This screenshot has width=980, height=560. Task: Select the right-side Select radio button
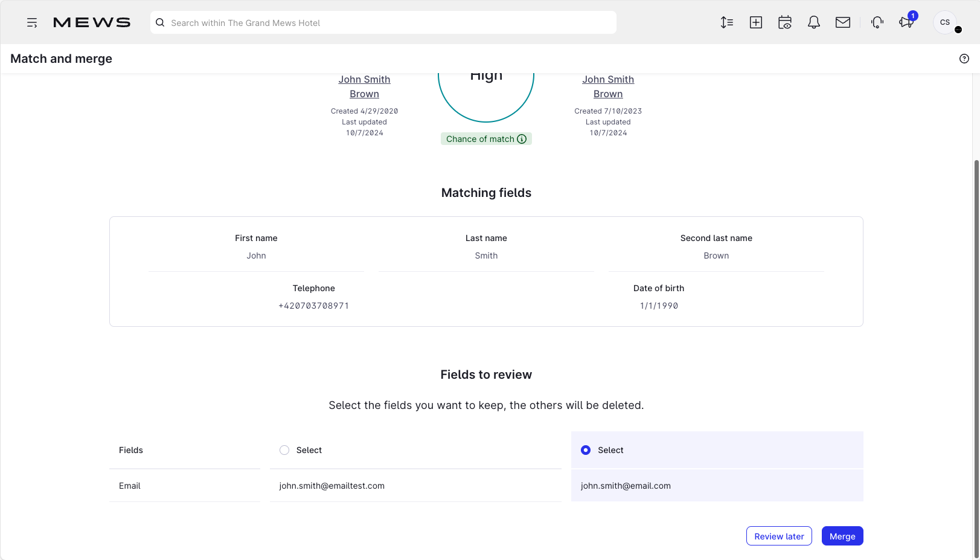[585, 450]
